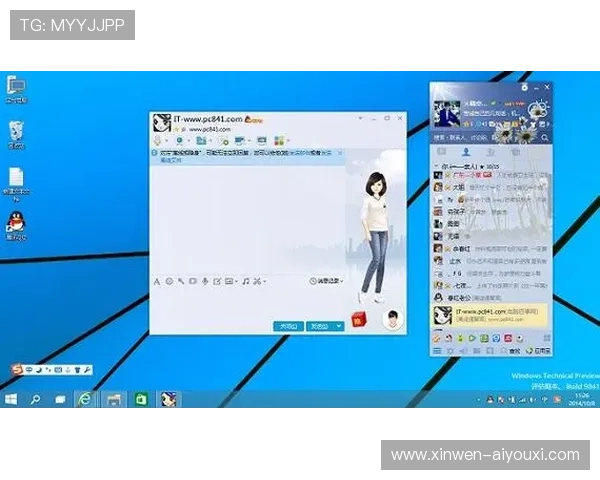Switch to the last tab of the QQ panel
Viewport: 600px width, 480px height.
pyautogui.click(x=515, y=152)
